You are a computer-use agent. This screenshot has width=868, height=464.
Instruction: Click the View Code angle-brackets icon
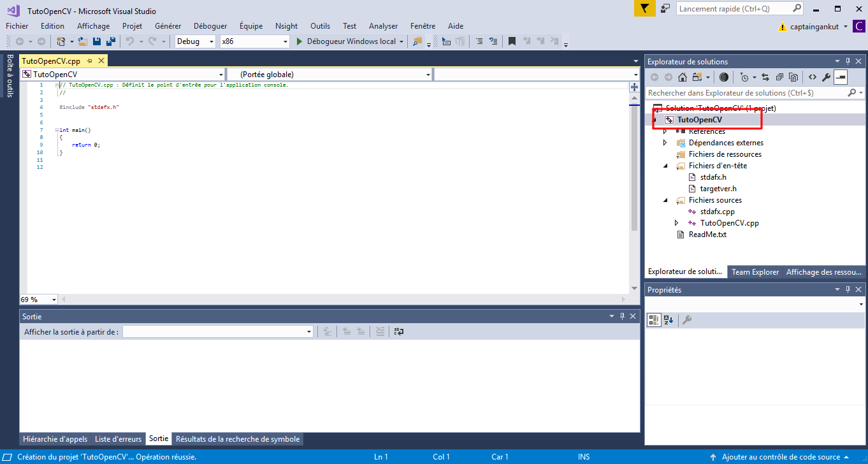(812, 77)
